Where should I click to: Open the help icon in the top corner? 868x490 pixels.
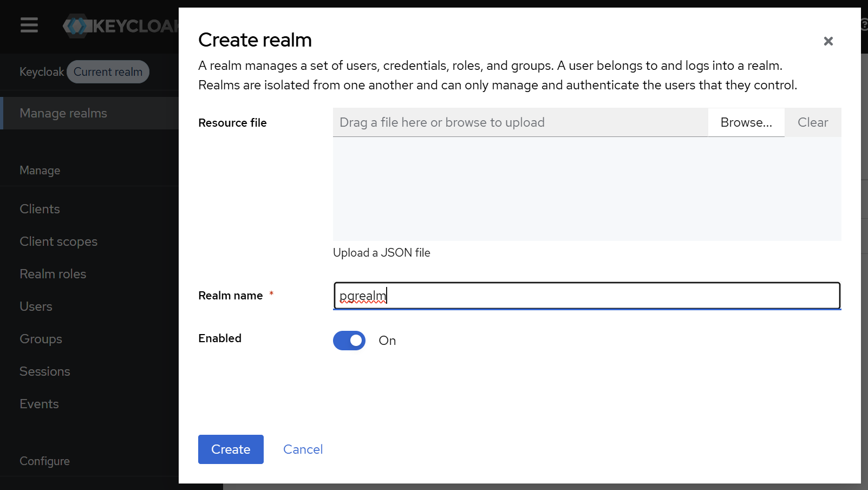[864, 25]
